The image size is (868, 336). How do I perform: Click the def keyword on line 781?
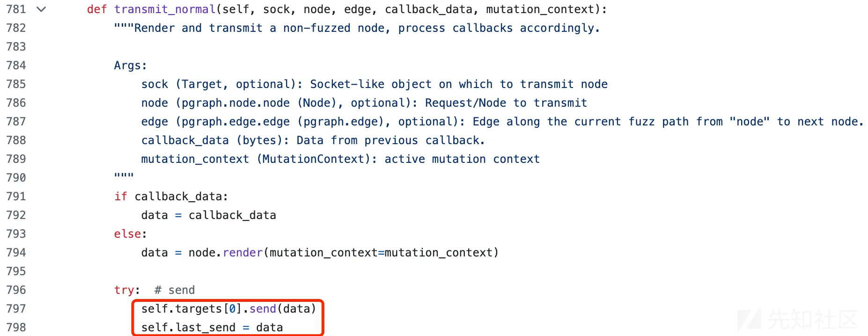[x=97, y=9]
